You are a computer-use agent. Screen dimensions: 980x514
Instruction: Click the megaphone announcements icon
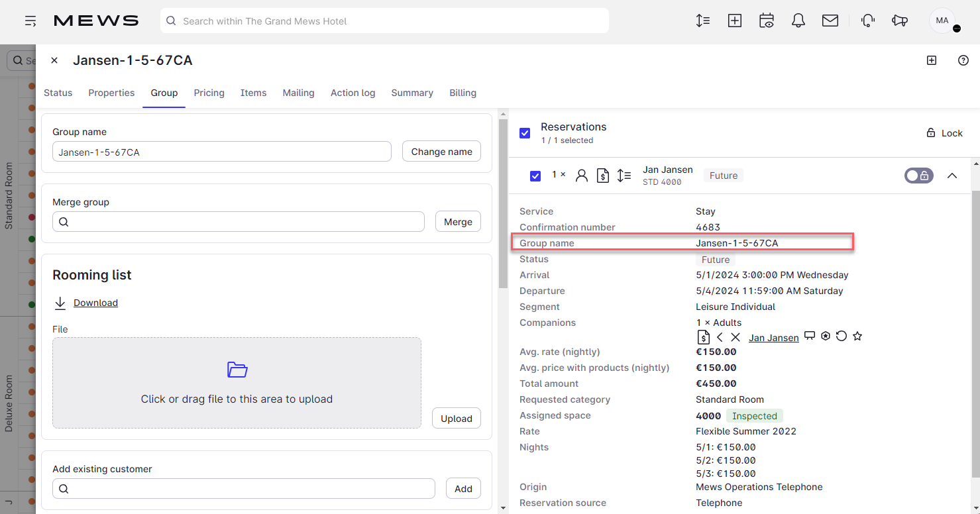(x=899, y=21)
